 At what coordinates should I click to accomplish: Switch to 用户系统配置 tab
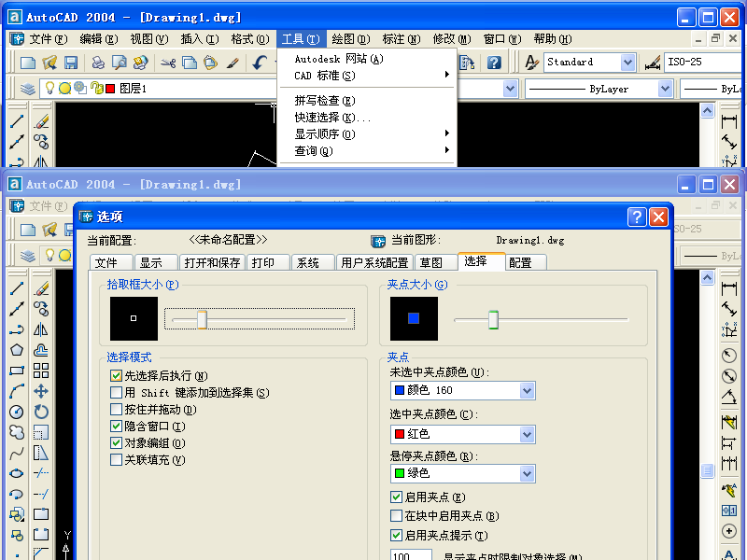pyautogui.click(x=375, y=263)
